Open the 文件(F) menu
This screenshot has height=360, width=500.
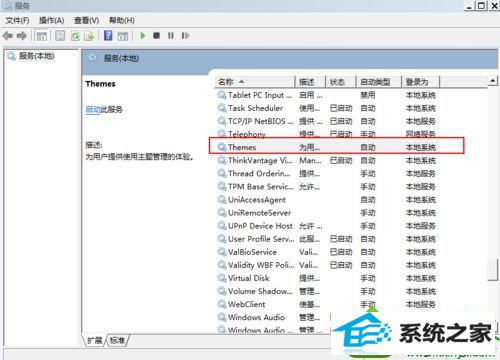tap(17, 21)
